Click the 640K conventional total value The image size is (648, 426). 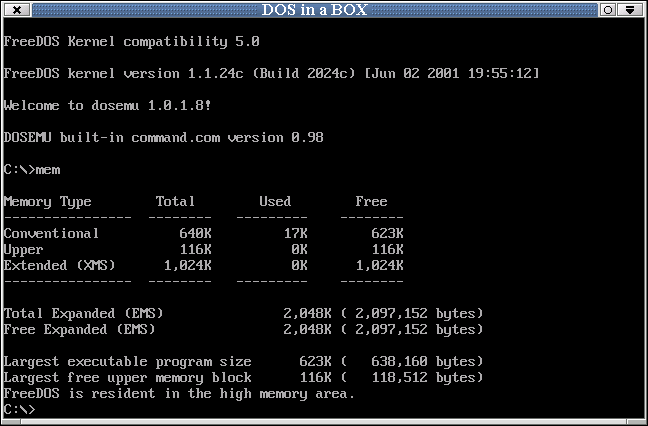[x=195, y=233]
